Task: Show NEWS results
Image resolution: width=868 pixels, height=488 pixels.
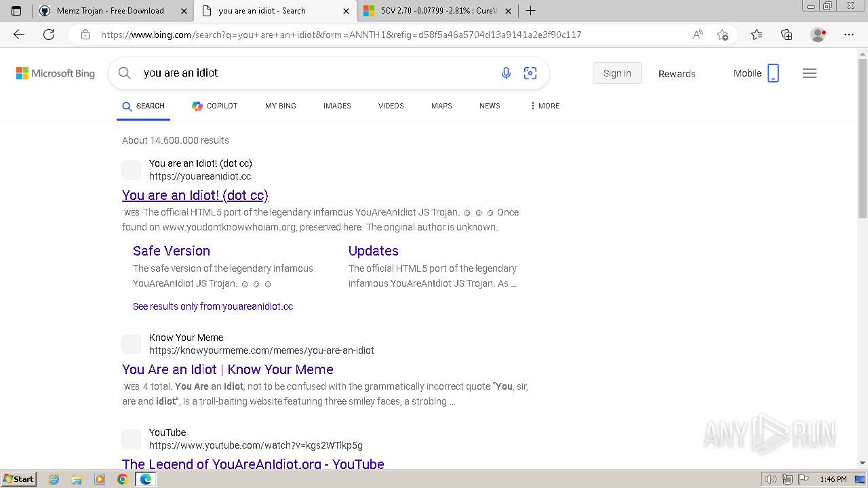Action: point(490,106)
